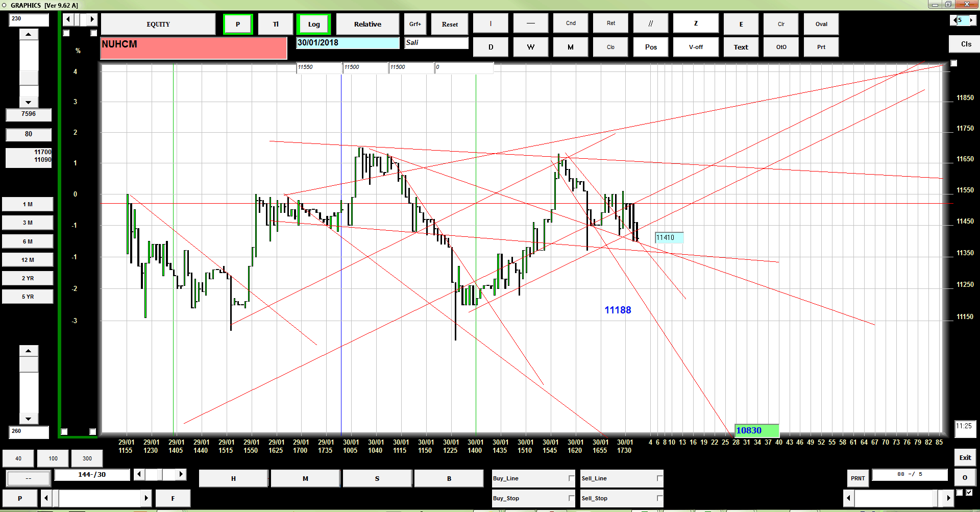The image size is (980, 512).
Task: Select the vertical line drawing tool
Action: tap(491, 23)
